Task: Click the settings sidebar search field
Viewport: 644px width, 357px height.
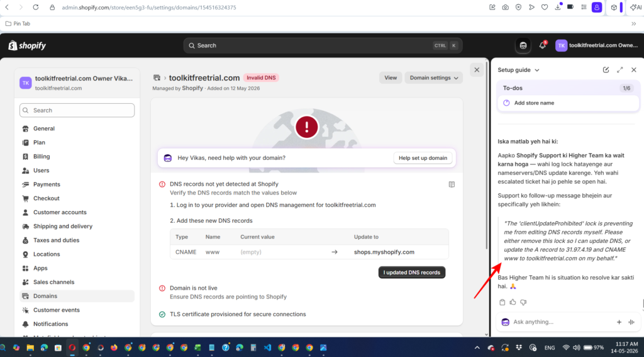Action: pos(77,110)
